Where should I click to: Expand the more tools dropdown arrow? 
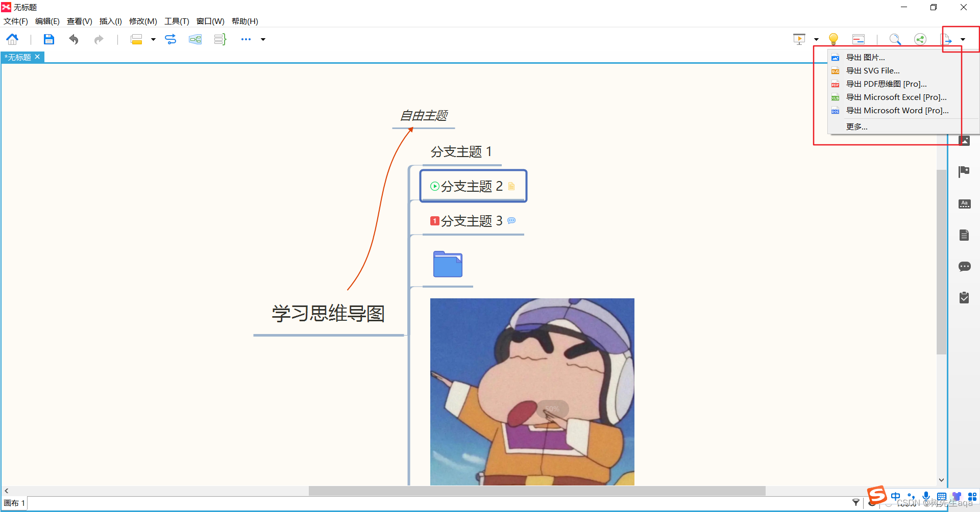tap(263, 39)
